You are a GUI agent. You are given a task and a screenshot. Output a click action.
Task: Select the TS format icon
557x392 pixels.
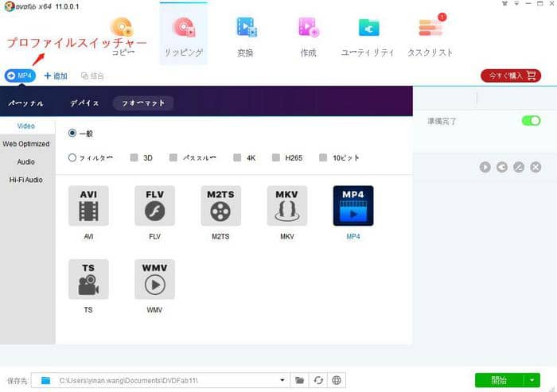click(88, 279)
